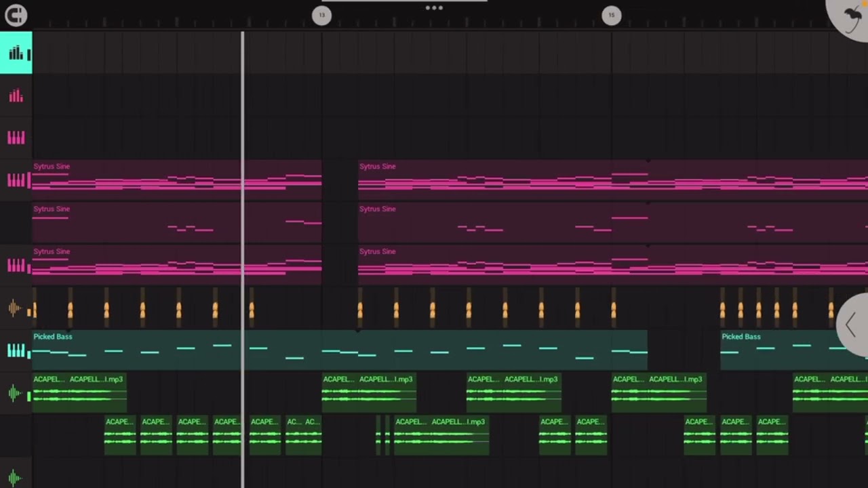Select the green waveform icon of the ACAPELL track
Image resolution: width=868 pixels, height=488 pixels.
pyautogui.click(x=16, y=393)
